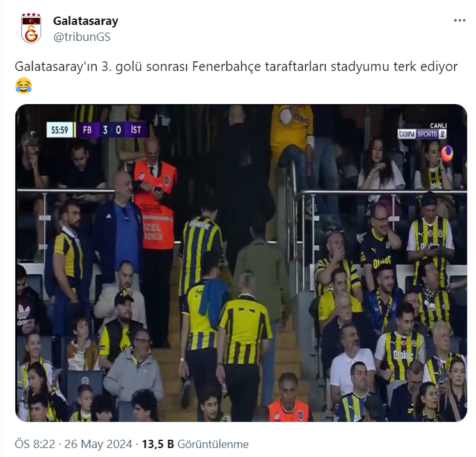Click the Görüntülenme views label
Viewport: 476px width, 457px height.
(213, 444)
